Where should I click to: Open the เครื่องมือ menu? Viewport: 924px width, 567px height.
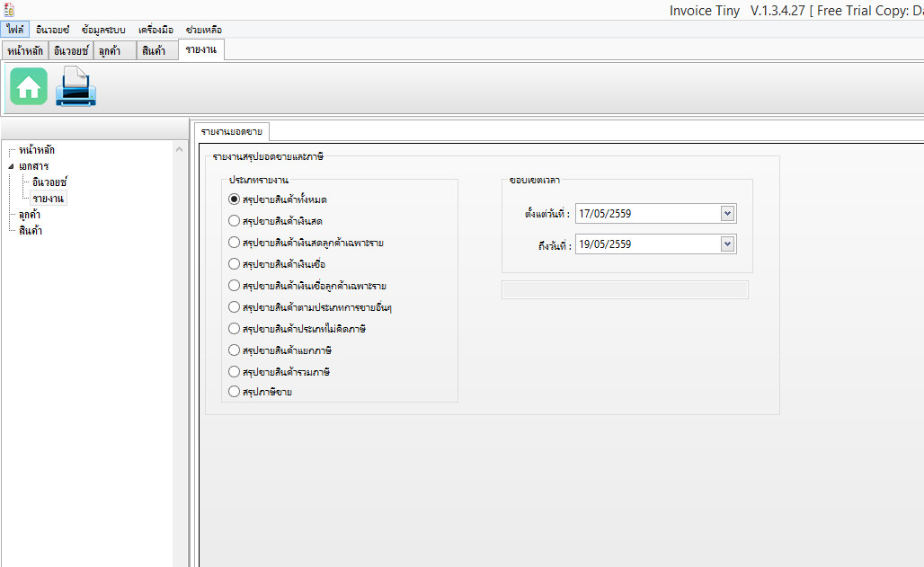coord(155,30)
